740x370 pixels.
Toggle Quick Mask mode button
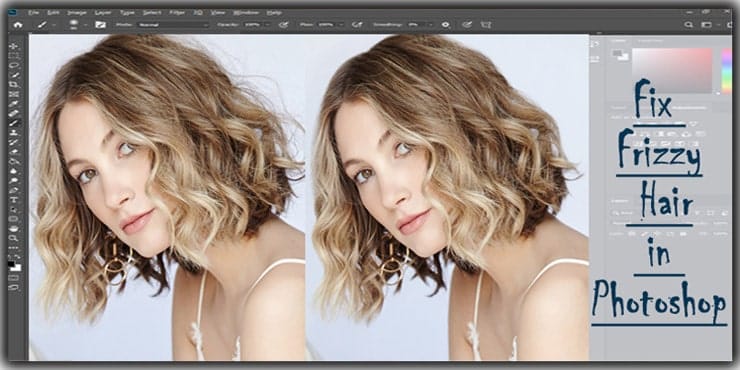click(x=13, y=277)
